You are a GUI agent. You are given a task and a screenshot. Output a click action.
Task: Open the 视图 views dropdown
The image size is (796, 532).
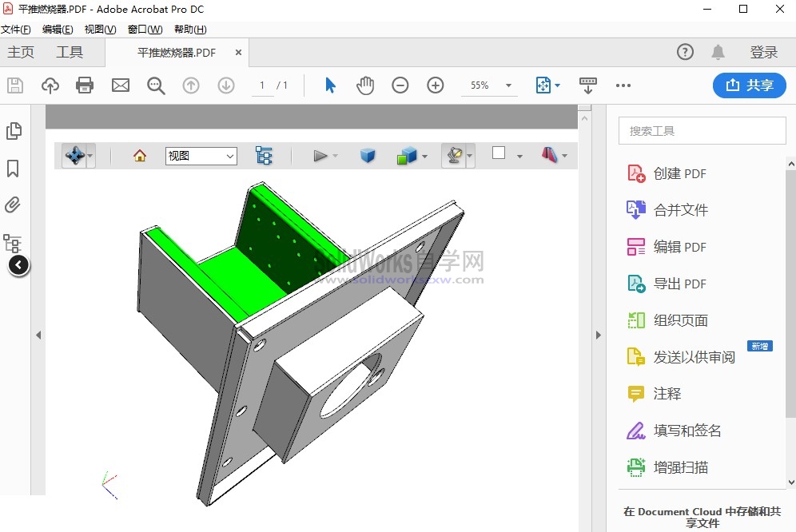pos(201,156)
